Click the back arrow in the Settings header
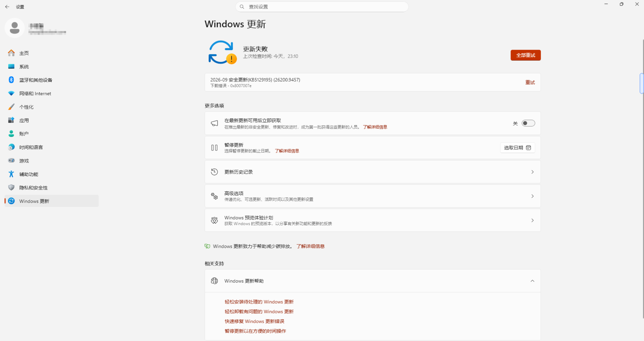This screenshot has width=644, height=341. (7, 7)
